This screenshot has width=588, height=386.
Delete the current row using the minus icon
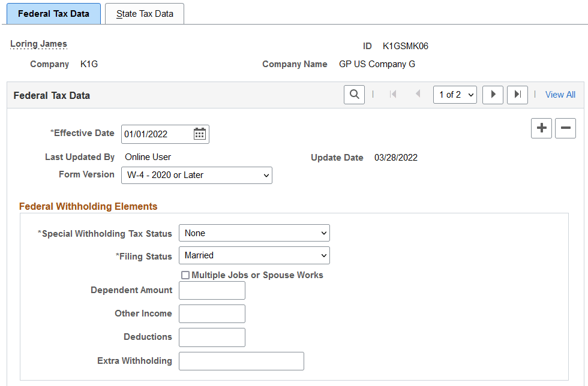pos(565,128)
